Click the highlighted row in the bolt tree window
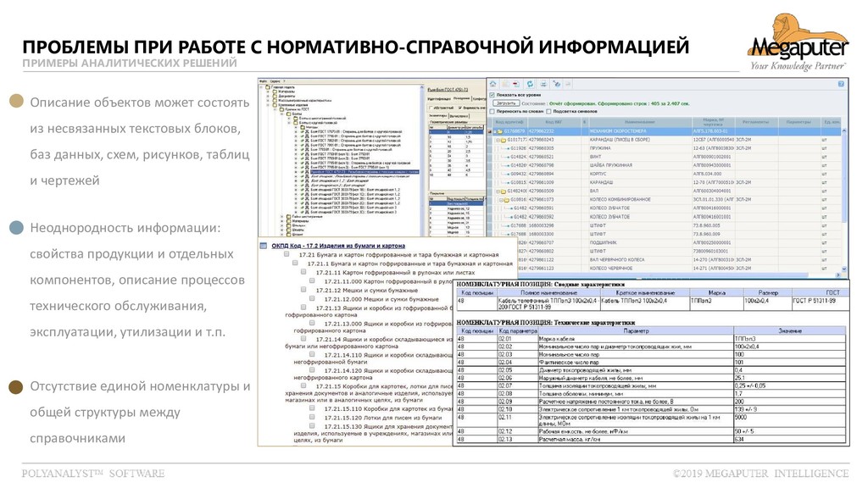The image size is (868, 488). [x=364, y=172]
